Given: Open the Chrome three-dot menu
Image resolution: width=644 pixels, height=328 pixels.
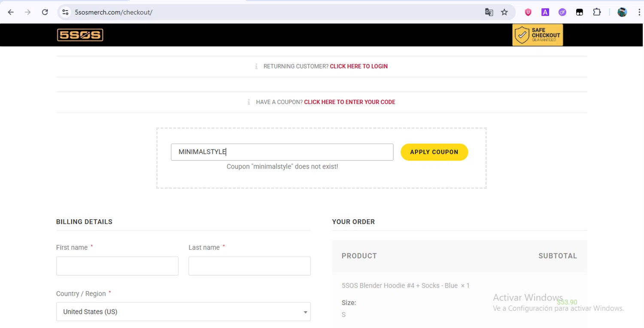Looking at the screenshot, I should point(639,12).
